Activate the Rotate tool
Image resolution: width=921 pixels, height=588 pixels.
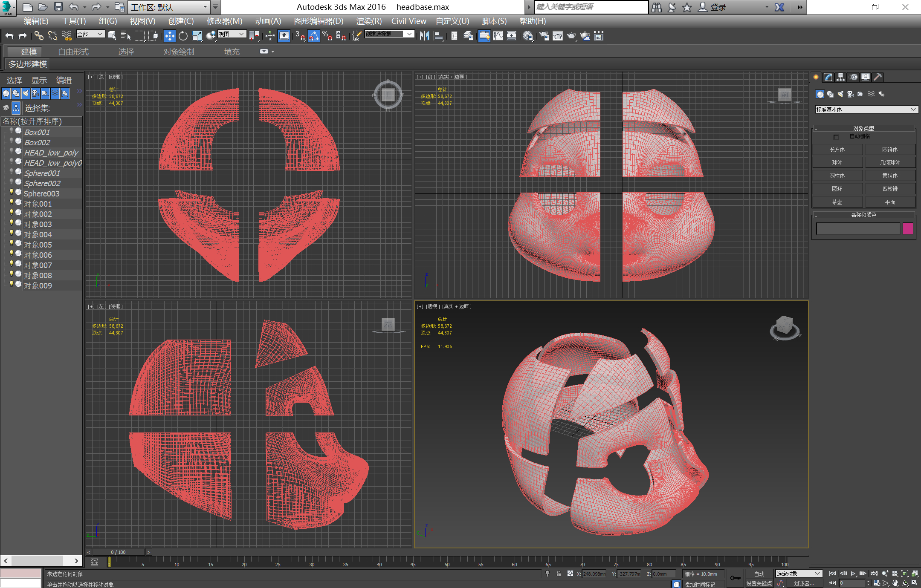[183, 36]
